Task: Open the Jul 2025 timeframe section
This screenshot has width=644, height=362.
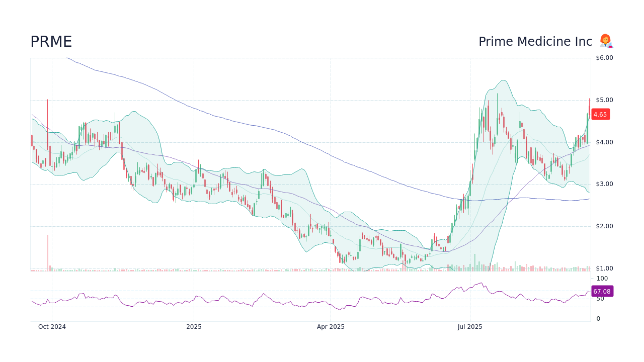Action: [x=470, y=326]
